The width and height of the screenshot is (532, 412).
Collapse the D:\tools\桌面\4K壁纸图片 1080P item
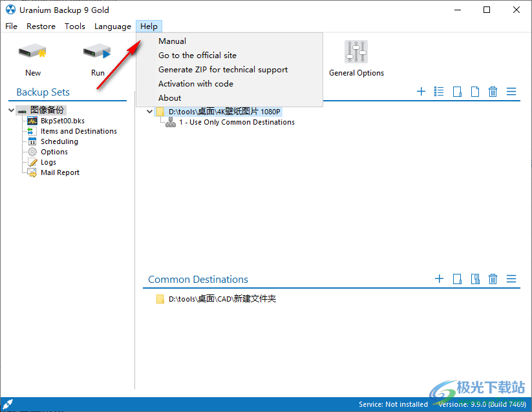[x=149, y=112]
